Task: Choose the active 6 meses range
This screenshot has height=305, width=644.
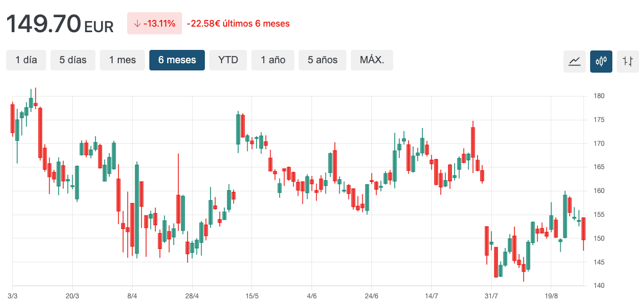Action: pos(177,60)
